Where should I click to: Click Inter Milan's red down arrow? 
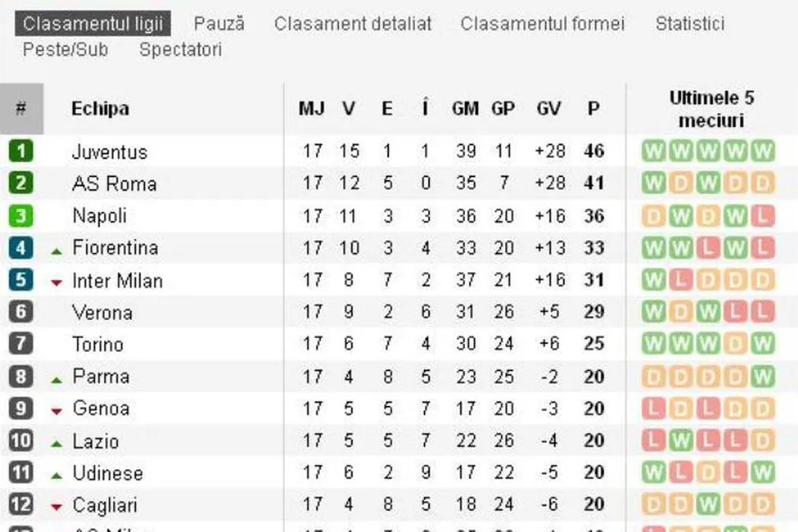[56, 283]
